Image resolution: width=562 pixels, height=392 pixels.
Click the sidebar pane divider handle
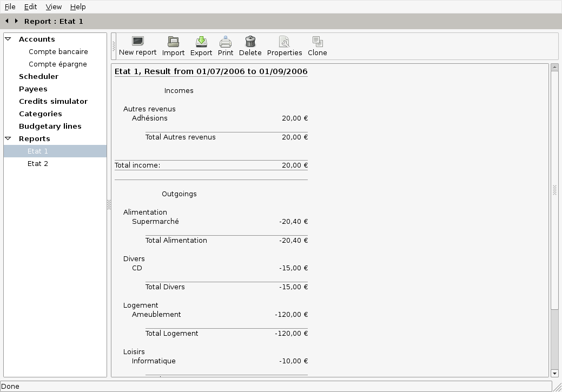(x=109, y=204)
